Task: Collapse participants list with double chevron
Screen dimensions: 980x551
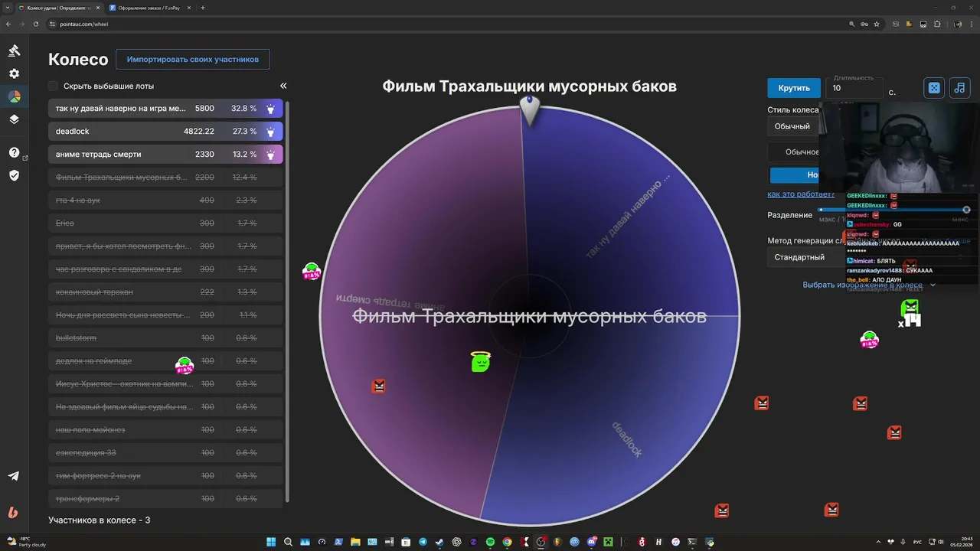Action: 283,86
